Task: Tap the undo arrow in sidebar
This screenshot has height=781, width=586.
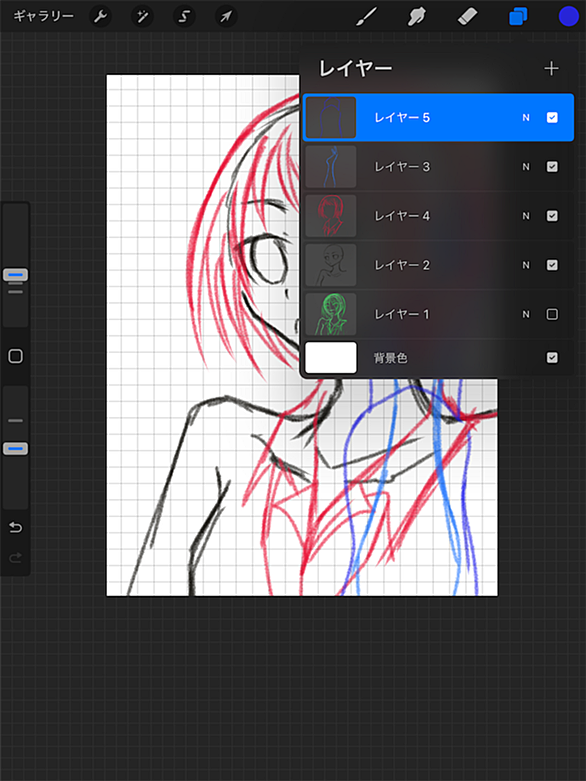Action: (x=15, y=527)
